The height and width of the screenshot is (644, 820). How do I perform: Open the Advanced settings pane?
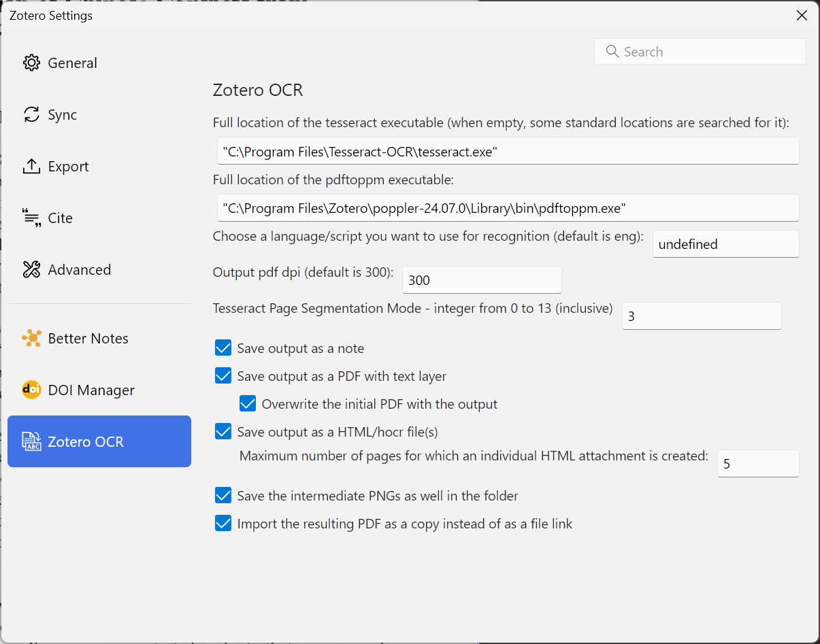[99, 270]
